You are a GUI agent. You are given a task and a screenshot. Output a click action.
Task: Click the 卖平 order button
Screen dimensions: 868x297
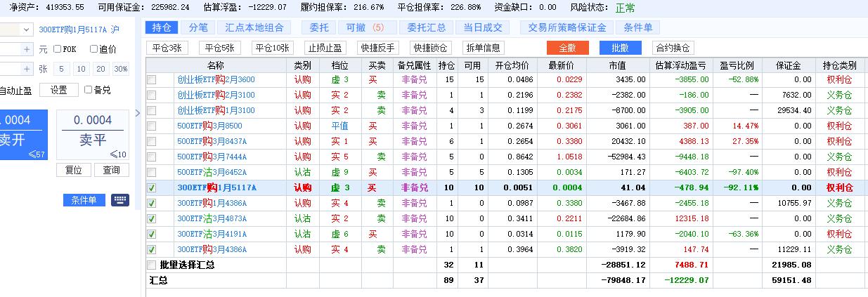91,135
